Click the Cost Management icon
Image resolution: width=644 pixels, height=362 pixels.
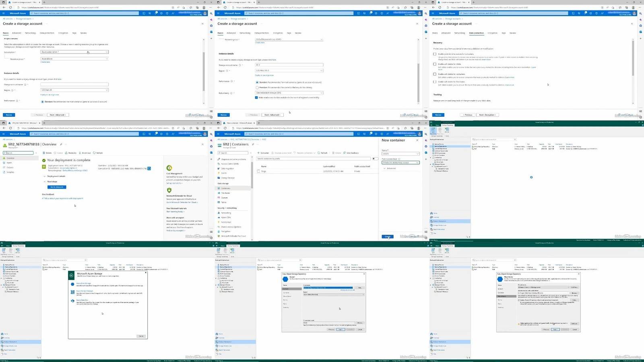pyautogui.click(x=169, y=168)
